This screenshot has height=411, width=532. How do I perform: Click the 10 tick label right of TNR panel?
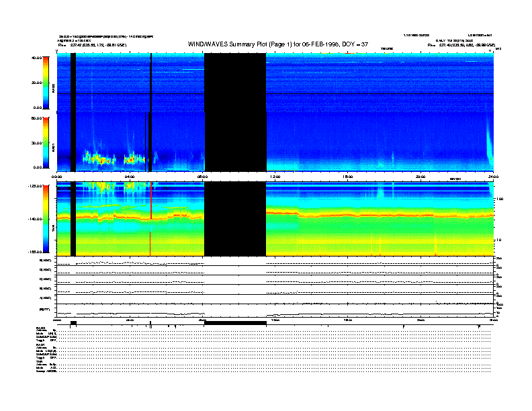point(498,240)
